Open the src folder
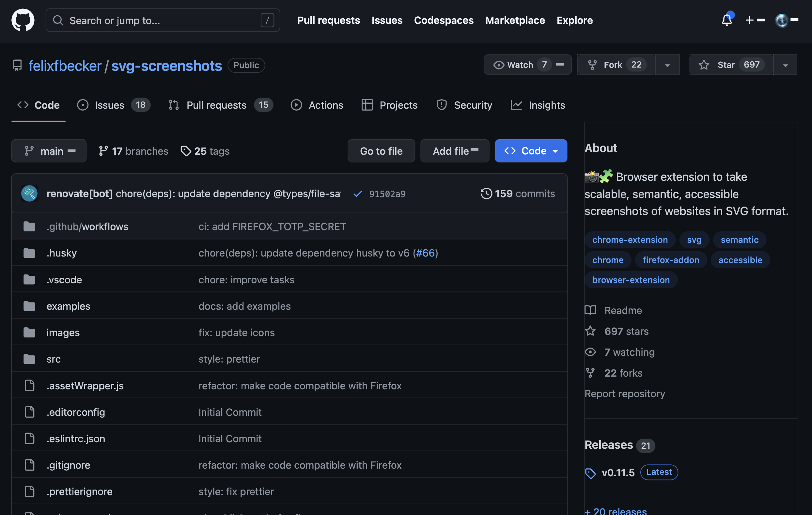 tap(54, 359)
